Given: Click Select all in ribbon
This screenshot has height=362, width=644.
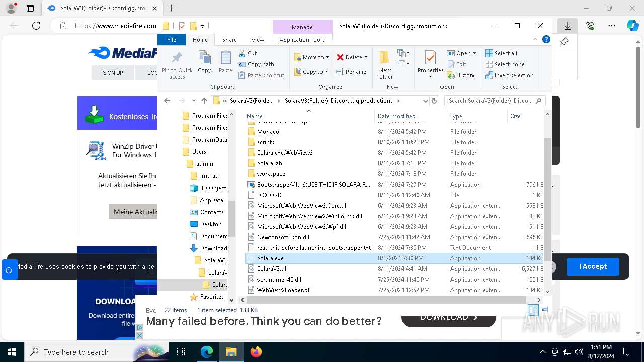Looking at the screenshot, I should (x=501, y=53).
